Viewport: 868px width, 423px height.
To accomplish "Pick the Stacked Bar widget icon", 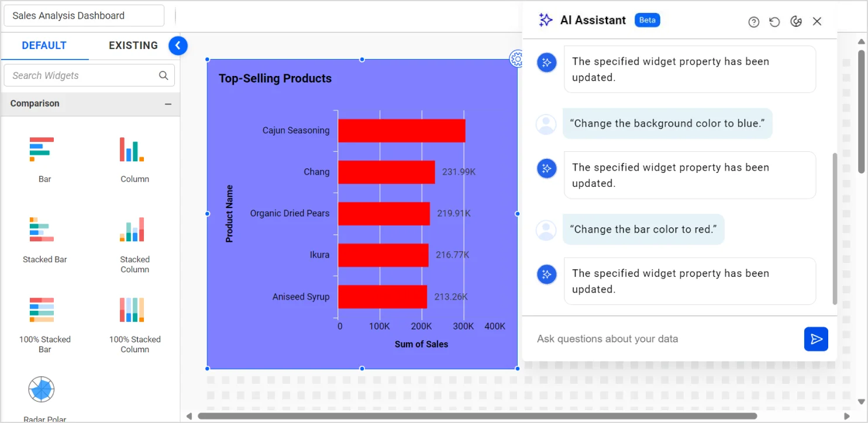I will click(x=42, y=230).
